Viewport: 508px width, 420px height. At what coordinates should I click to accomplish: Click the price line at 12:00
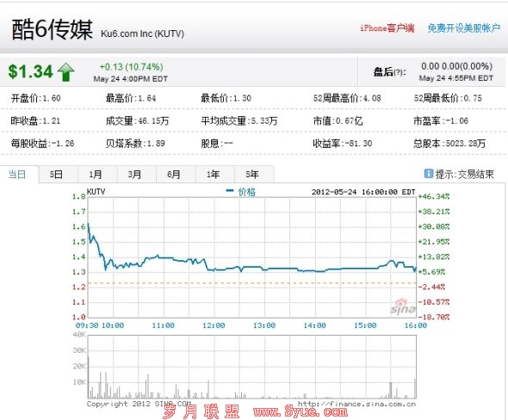pos(214,269)
